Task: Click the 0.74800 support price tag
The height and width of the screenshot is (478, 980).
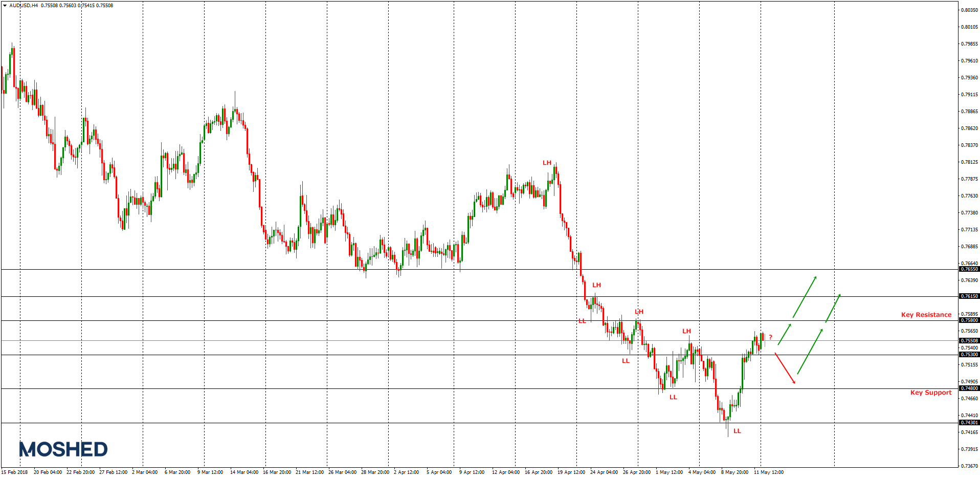Action: click(969, 388)
